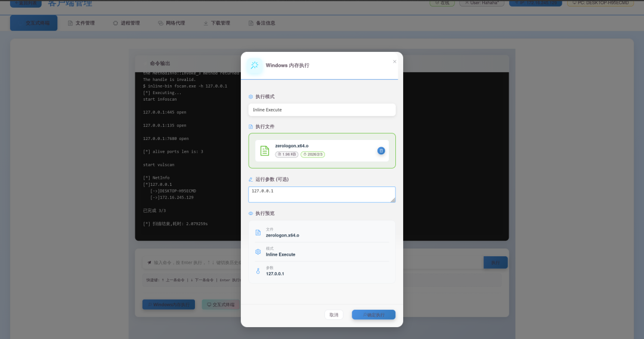
Task: Click the 进程管理 tab gear icon
Action: (116, 23)
